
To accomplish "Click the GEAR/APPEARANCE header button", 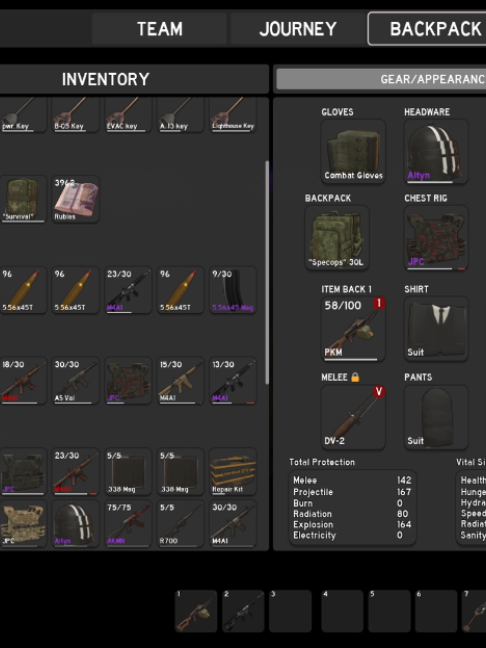I will click(x=381, y=79).
